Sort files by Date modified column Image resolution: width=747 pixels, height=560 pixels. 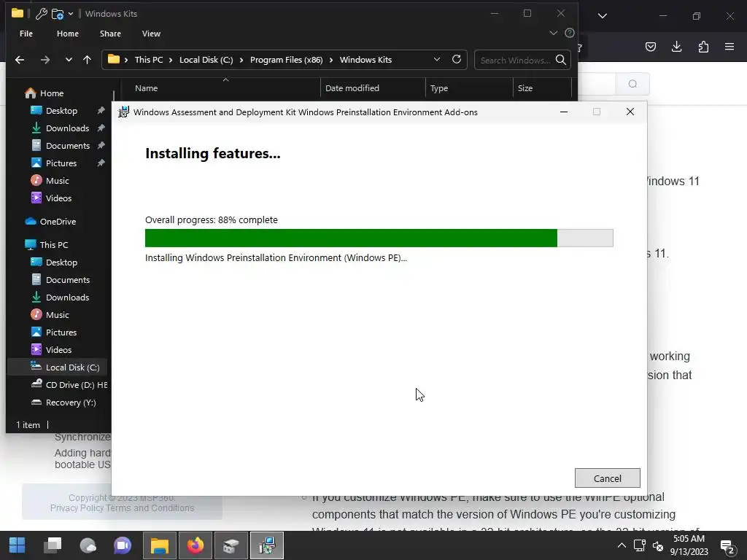[x=373, y=88]
